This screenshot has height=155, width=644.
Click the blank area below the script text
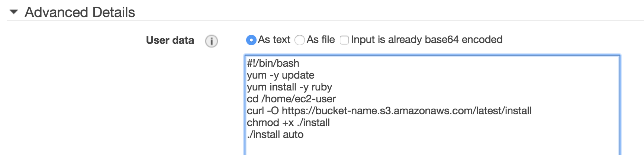pos(409,147)
